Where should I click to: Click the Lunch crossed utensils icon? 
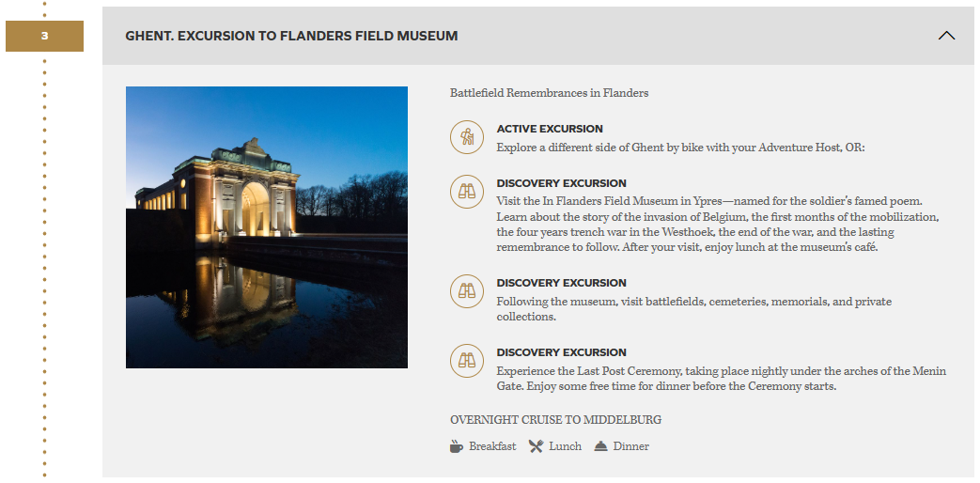(x=536, y=446)
